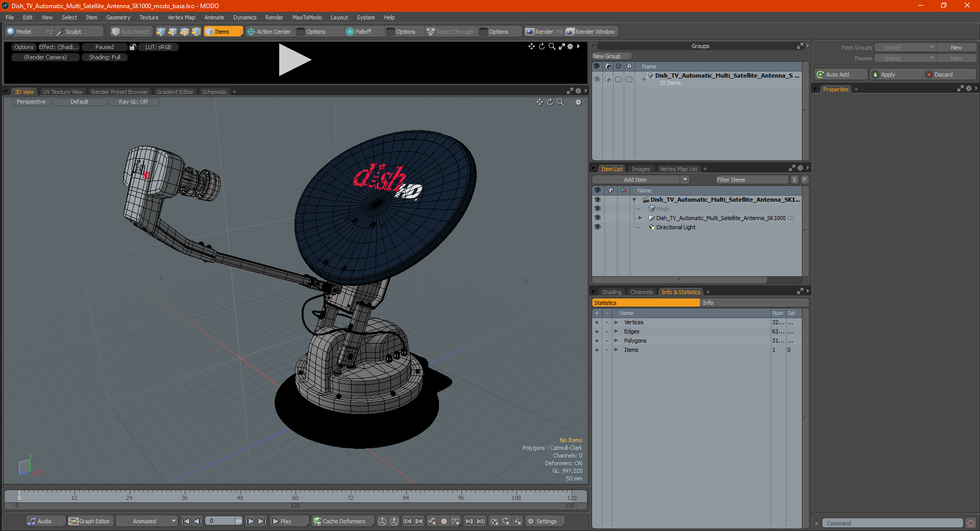Click the 3D viewport zoom magnifier icon
The height and width of the screenshot is (531, 980).
[560, 102]
